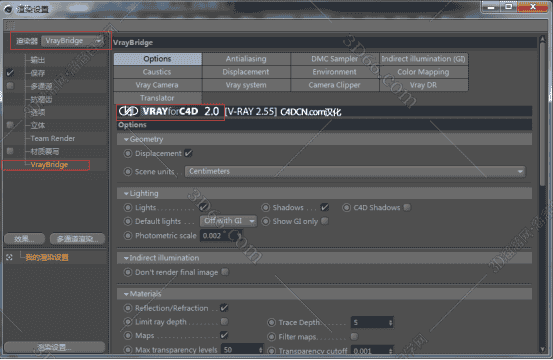Click the keyframe dot beside Lights
Viewport: 553px width, 360px height.
pyautogui.click(x=128, y=207)
